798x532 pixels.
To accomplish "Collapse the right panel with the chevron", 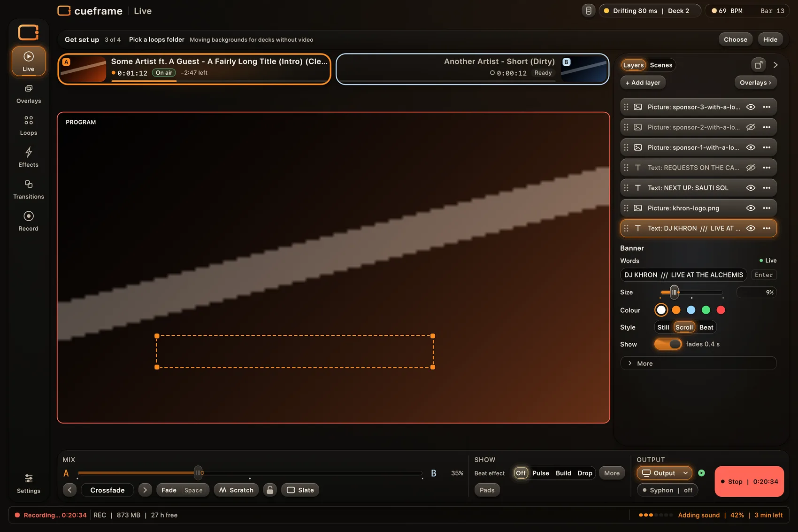I will [x=775, y=65].
